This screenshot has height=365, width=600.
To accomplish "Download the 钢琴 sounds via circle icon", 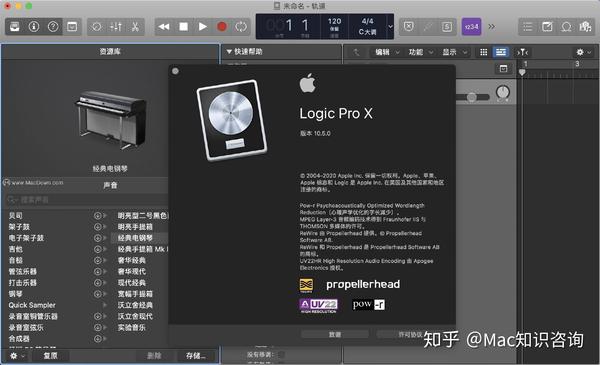I will (x=98, y=294).
